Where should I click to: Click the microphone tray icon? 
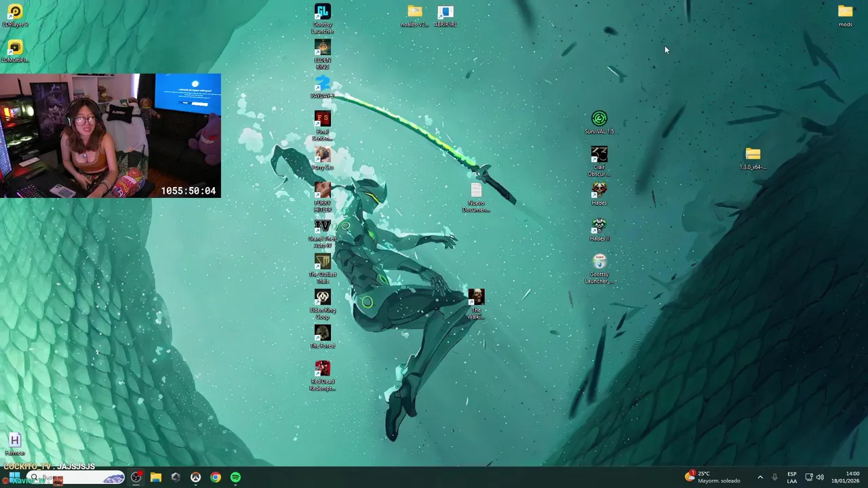point(774,477)
